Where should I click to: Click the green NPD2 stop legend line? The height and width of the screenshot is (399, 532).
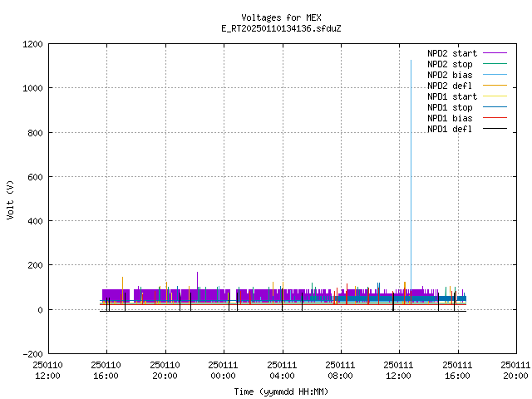495,64
